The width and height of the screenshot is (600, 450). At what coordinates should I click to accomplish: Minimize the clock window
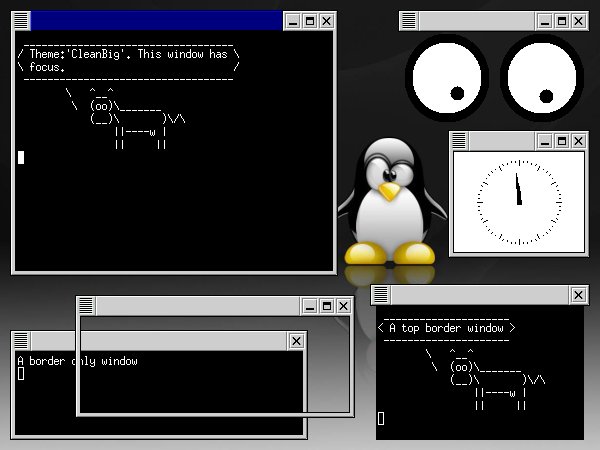click(x=545, y=141)
